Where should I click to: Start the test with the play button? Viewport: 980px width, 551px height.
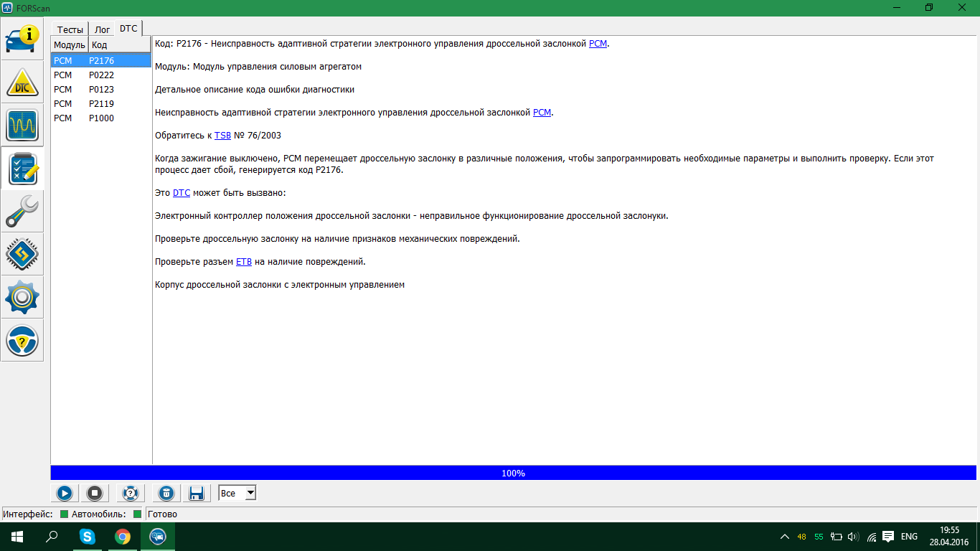point(64,493)
